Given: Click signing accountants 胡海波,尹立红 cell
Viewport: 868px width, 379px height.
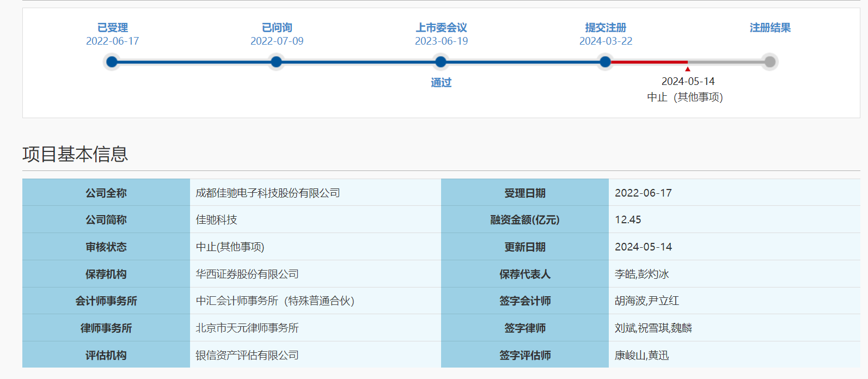Looking at the screenshot, I should click(646, 301).
